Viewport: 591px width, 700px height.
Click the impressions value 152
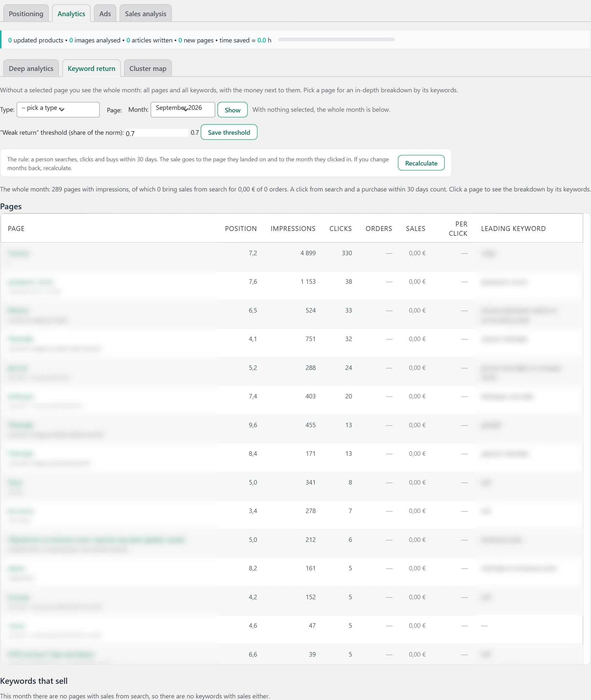coord(311,597)
